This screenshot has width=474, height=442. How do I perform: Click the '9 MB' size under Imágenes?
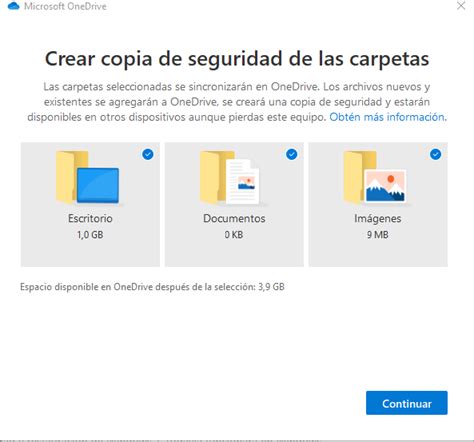[x=378, y=235]
